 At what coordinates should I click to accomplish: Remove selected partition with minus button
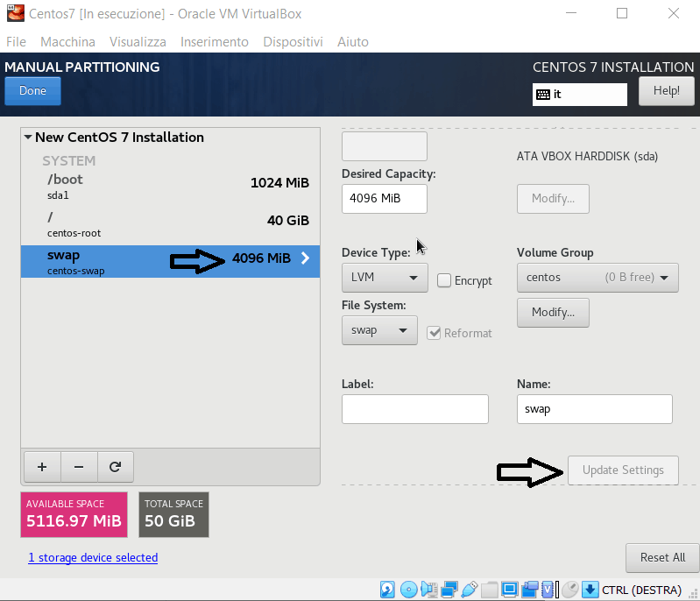(x=79, y=467)
